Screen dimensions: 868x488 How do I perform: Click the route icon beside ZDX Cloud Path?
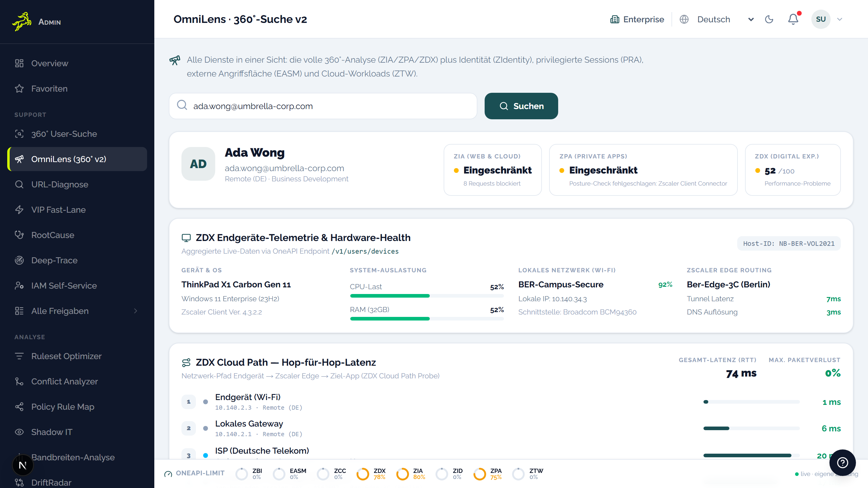tap(186, 362)
